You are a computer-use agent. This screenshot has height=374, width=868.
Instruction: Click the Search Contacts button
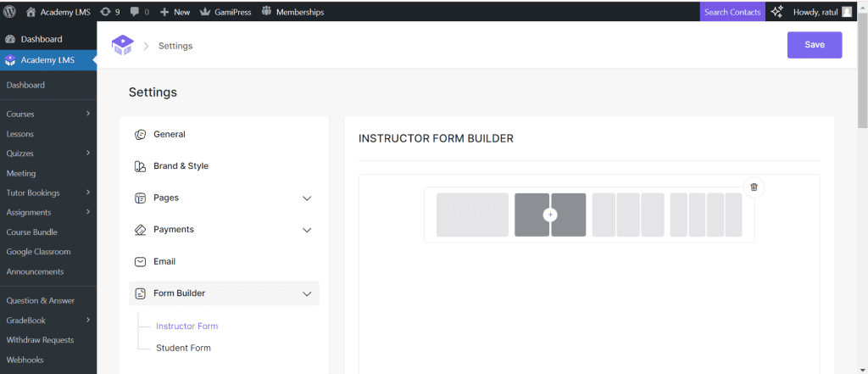coord(732,12)
